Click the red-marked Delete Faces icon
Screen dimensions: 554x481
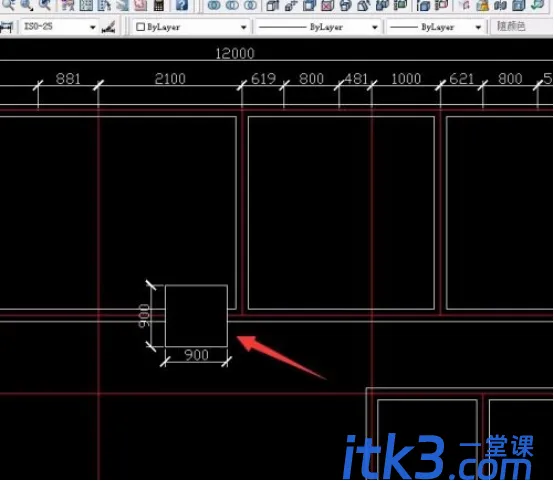coord(328,5)
